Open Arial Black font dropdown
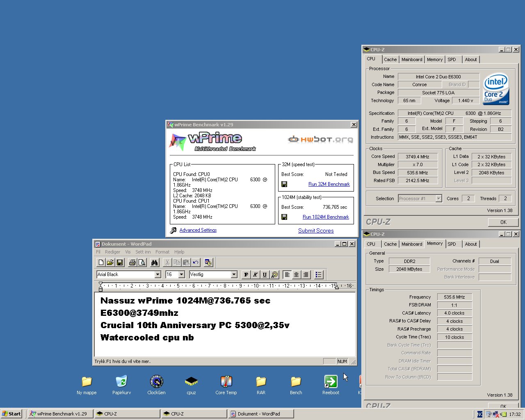525x420 pixels. coord(157,274)
